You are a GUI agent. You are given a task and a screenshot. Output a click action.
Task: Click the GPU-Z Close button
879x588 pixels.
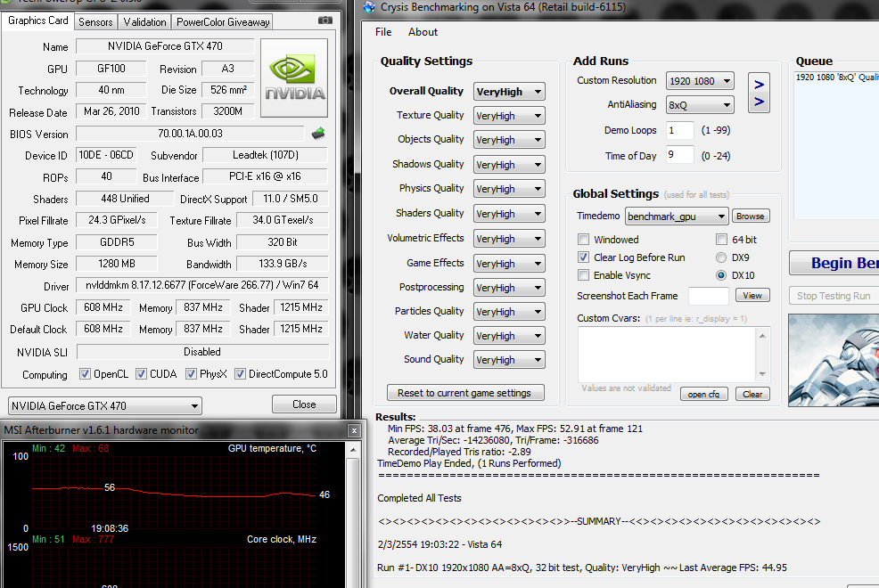point(304,404)
